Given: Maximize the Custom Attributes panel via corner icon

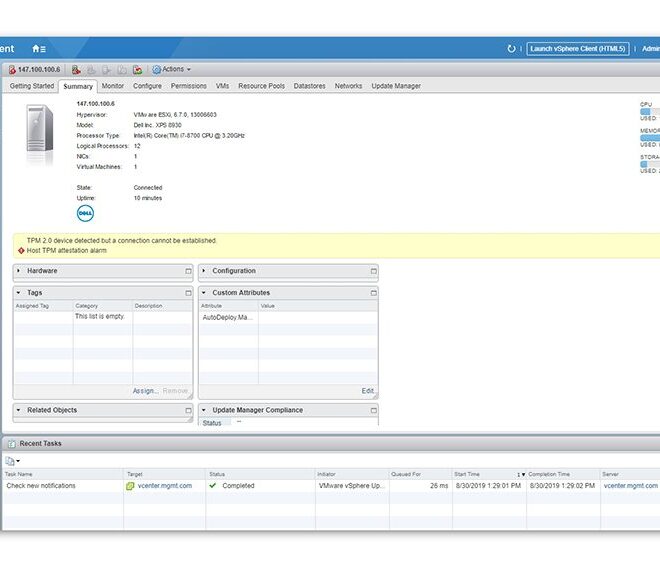Looking at the screenshot, I should click(373, 293).
